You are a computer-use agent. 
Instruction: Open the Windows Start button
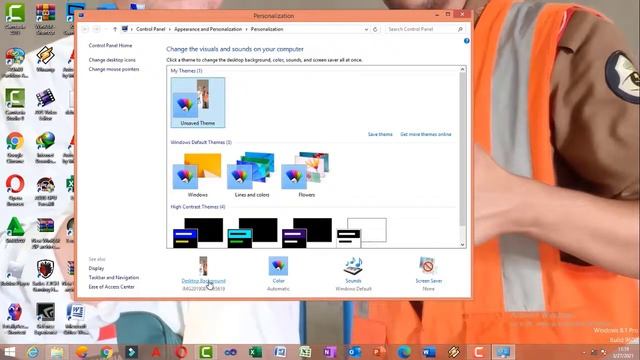coord(9,352)
